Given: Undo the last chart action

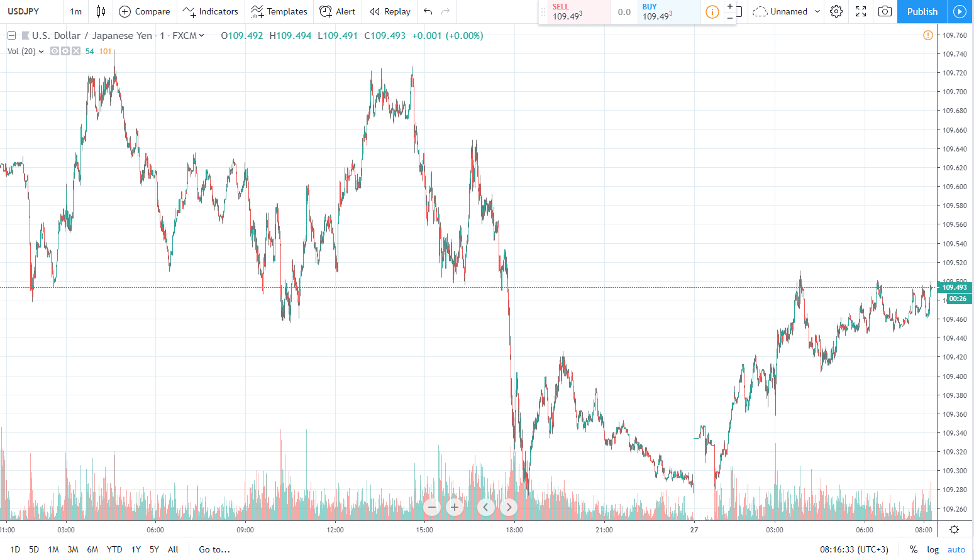Looking at the screenshot, I should tap(428, 11).
